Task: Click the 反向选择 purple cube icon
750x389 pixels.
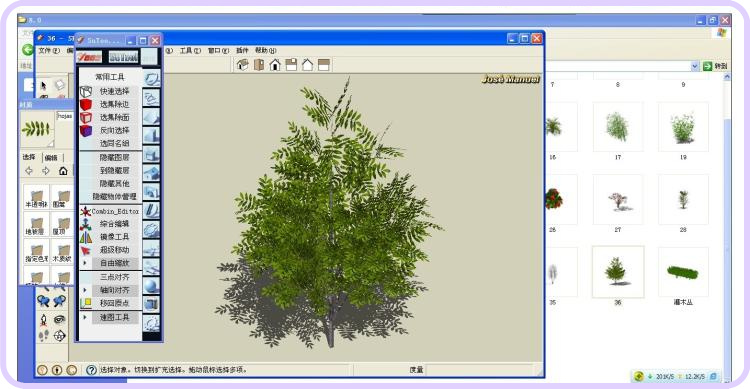Action: tap(86, 130)
